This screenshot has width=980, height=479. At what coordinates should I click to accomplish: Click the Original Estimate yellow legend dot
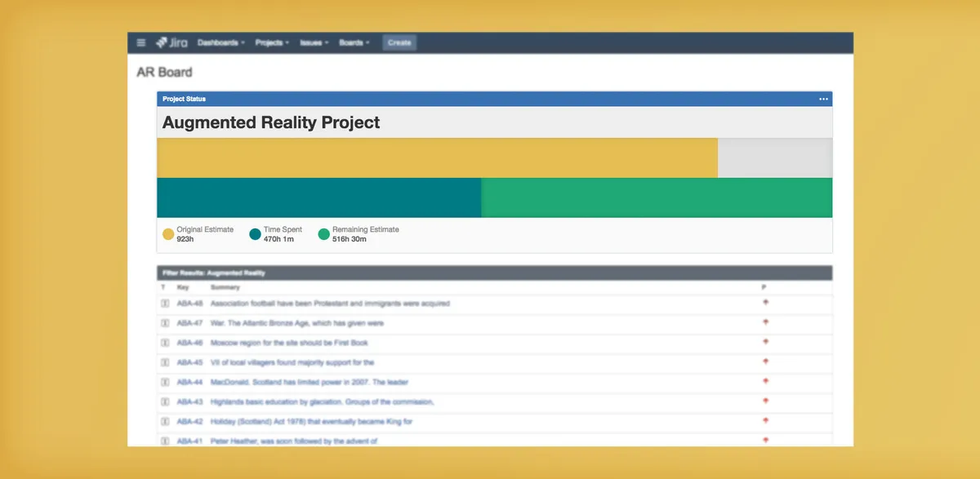click(168, 234)
